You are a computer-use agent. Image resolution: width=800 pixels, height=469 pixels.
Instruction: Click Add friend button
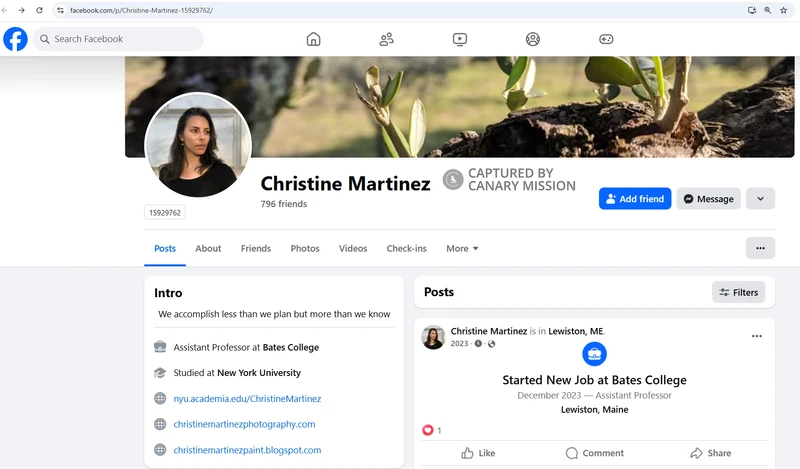point(635,199)
